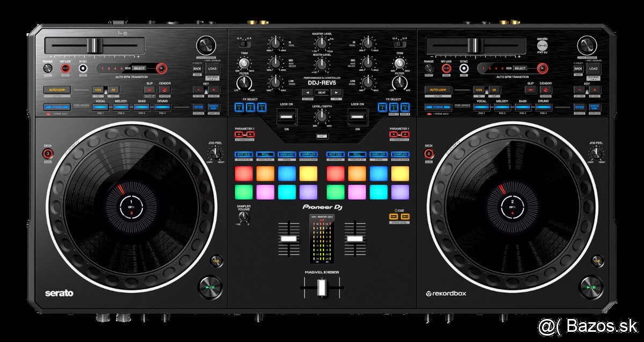Viewport: 644px width, 342px height.
Task: Lower key with left deck KEY minus
Action: (199, 90)
